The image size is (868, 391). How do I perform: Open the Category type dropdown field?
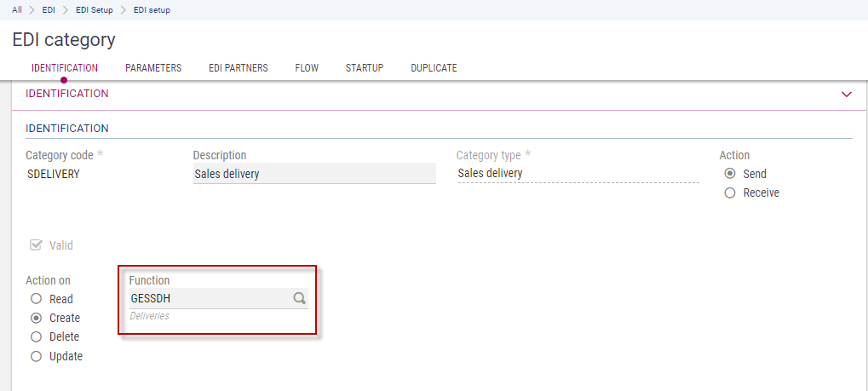pos(578,174)
